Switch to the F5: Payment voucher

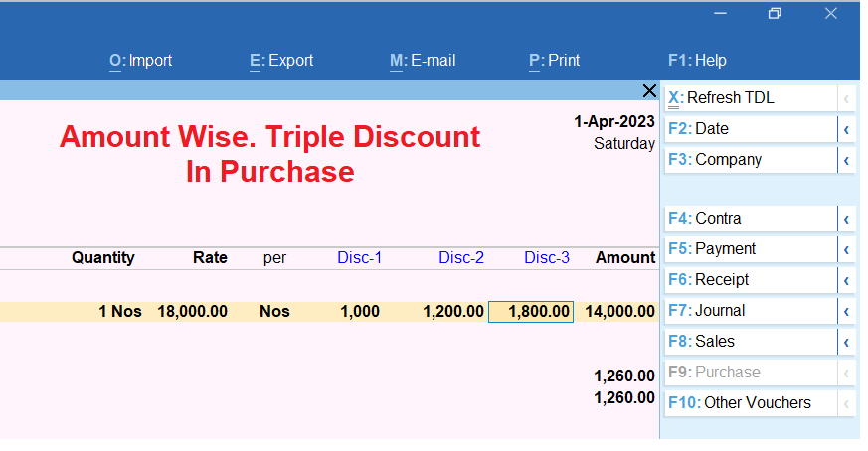751,249
